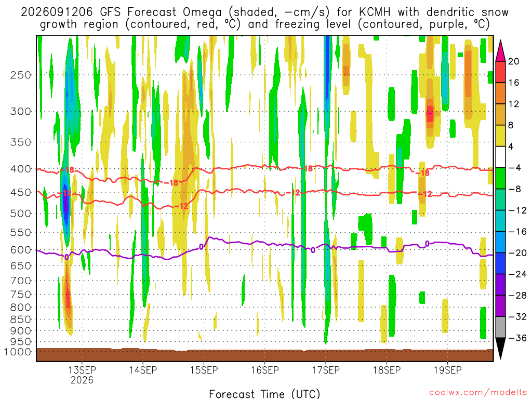Click the Forecast Time (UTC) axis title
This screenshot has width=532, height=399.
click(x=264, y=394)
